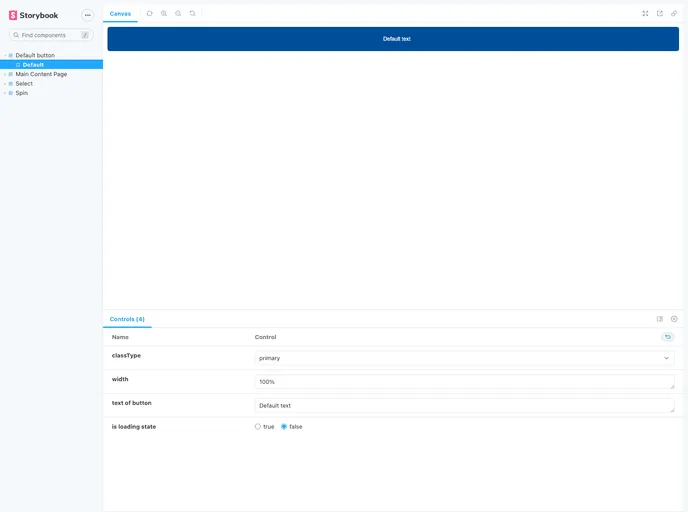Reset controls with the undo icon
Viewport: 688px width, 512px height.
click(x=668, y=337)
